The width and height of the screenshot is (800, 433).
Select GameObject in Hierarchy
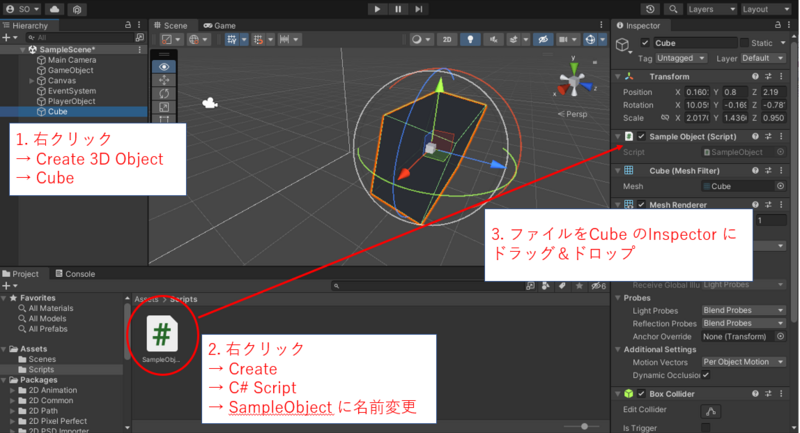[x=70, y=70]
